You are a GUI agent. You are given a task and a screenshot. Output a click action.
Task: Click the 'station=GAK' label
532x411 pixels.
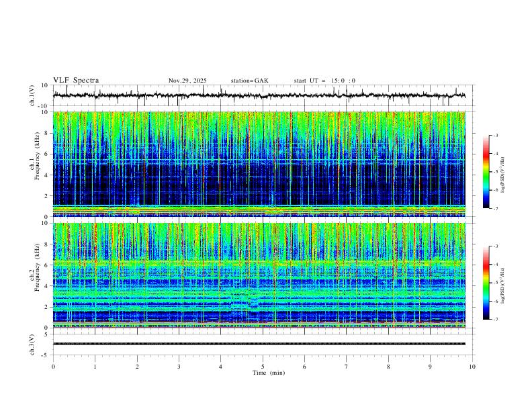click(249, 81)
